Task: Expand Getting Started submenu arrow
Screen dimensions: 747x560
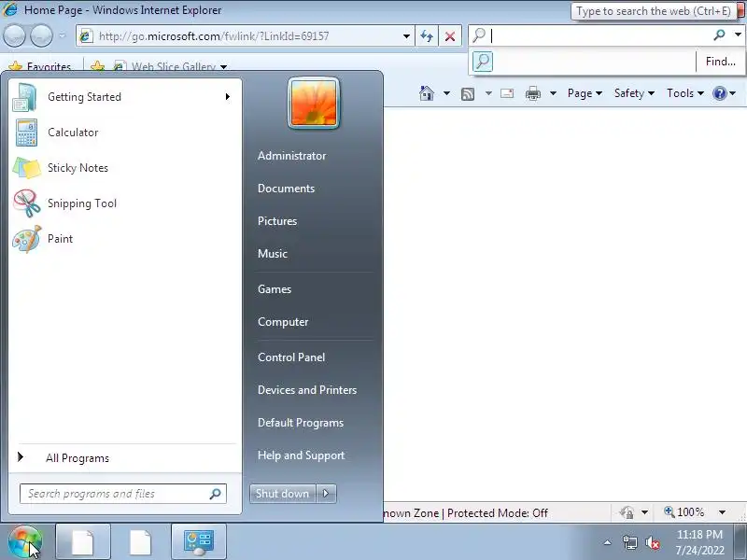Action: coord(228,97)
